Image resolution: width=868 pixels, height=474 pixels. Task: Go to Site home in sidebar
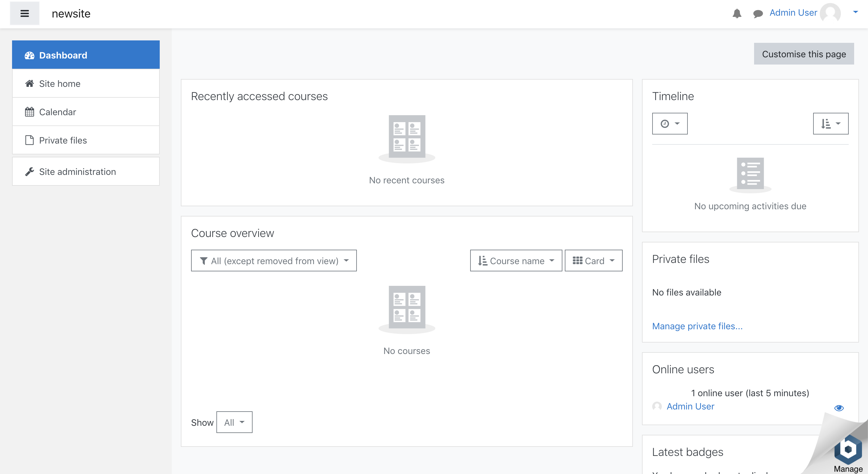click(86, 83)
